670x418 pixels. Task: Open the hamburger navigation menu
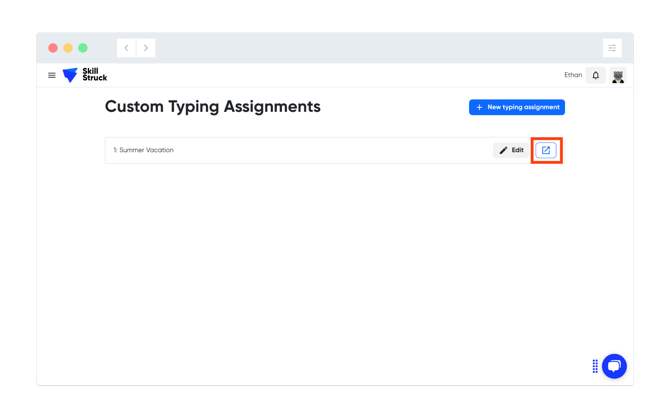point(52,75)
